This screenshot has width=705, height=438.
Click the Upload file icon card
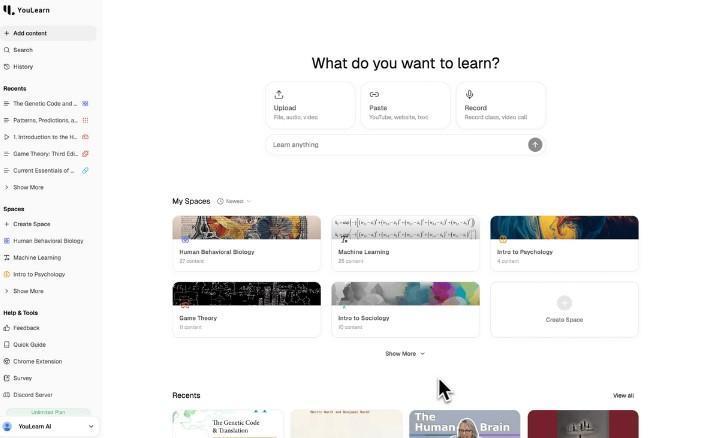(310, 106)
